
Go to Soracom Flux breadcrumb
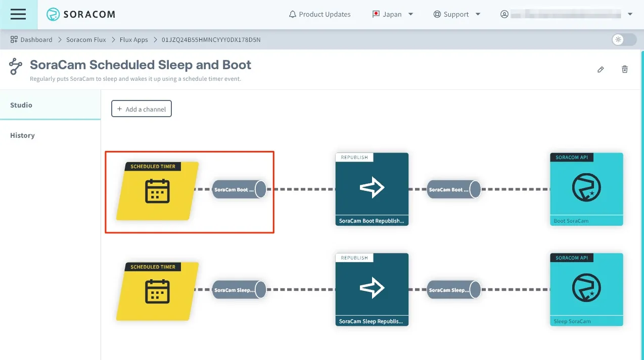[86, 39]
